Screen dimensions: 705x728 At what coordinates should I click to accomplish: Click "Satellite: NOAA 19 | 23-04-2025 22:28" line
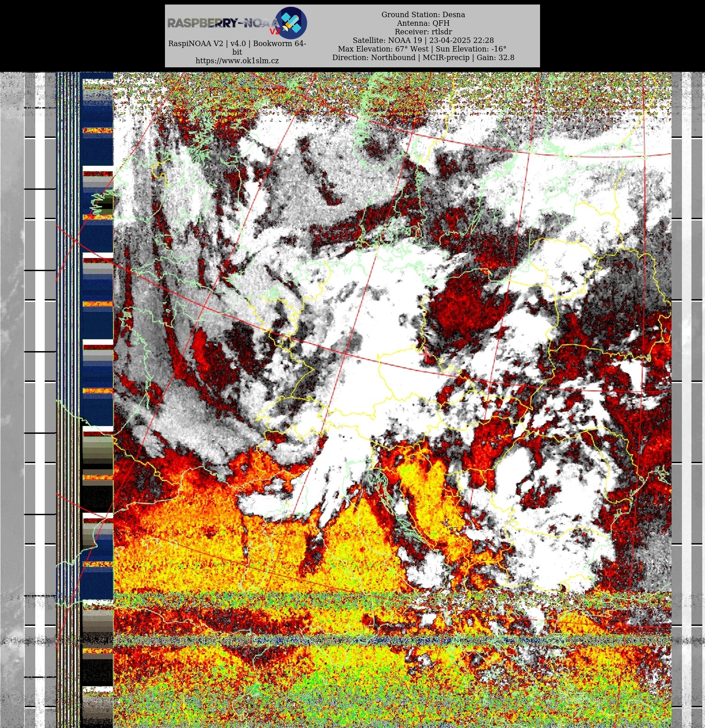[x=423, y=40]
